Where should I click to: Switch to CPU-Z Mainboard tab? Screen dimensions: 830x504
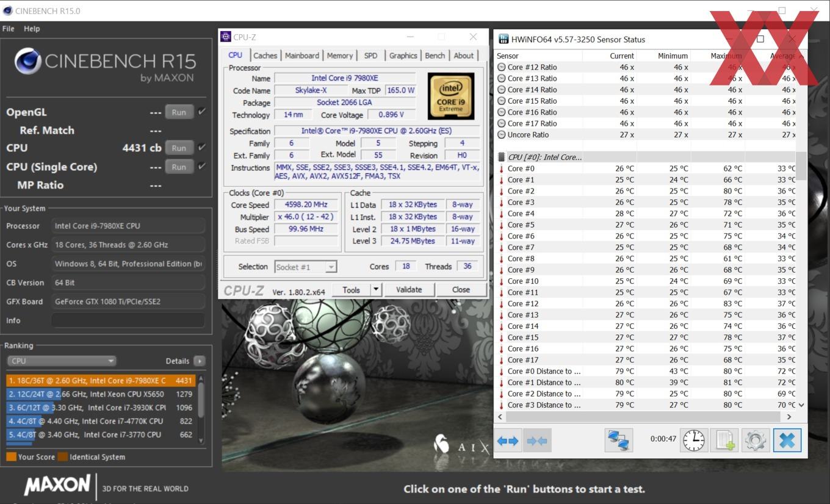point(302,56)
